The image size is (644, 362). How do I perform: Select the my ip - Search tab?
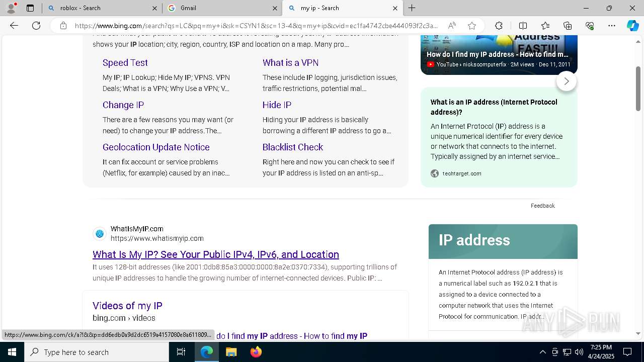pos(342,8)
